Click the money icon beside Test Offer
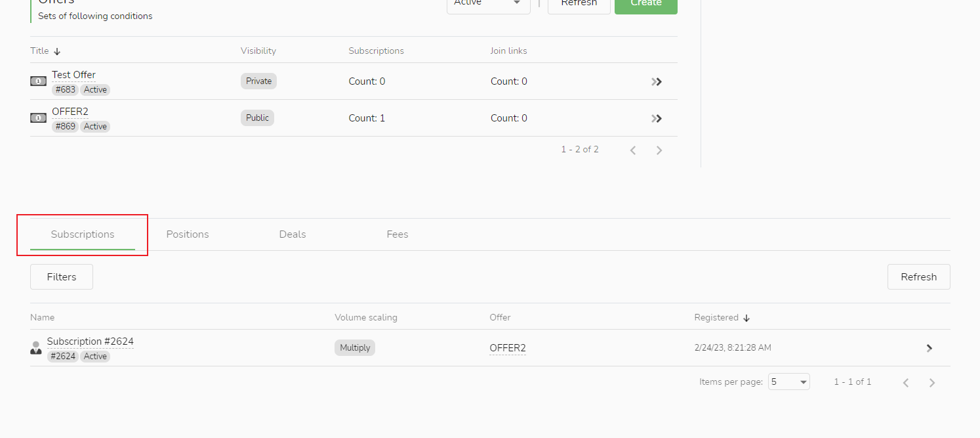The height and width of the screenshot is (438, 980). click(x=38, y=81)
